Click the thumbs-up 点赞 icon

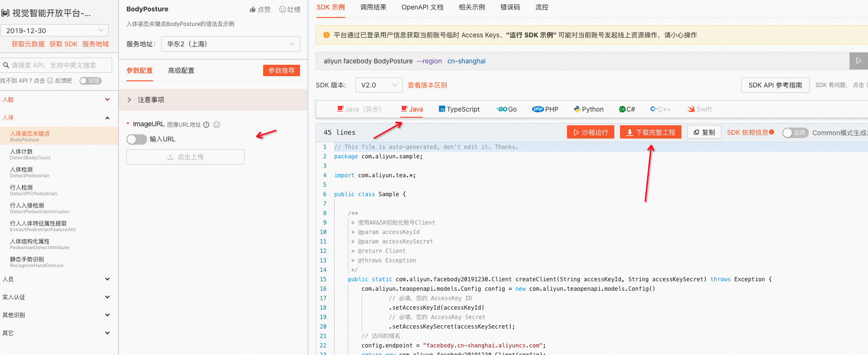pyautogui.click(x=253, y=9)
